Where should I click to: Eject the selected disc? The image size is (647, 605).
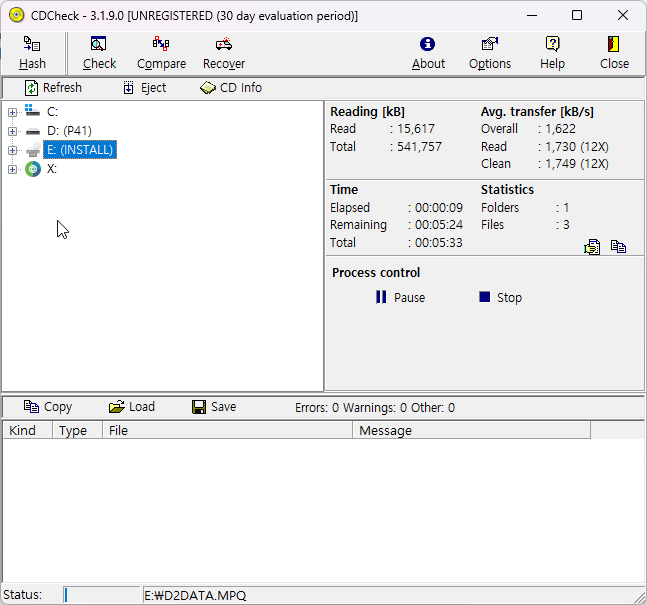[x=144, y=88]
